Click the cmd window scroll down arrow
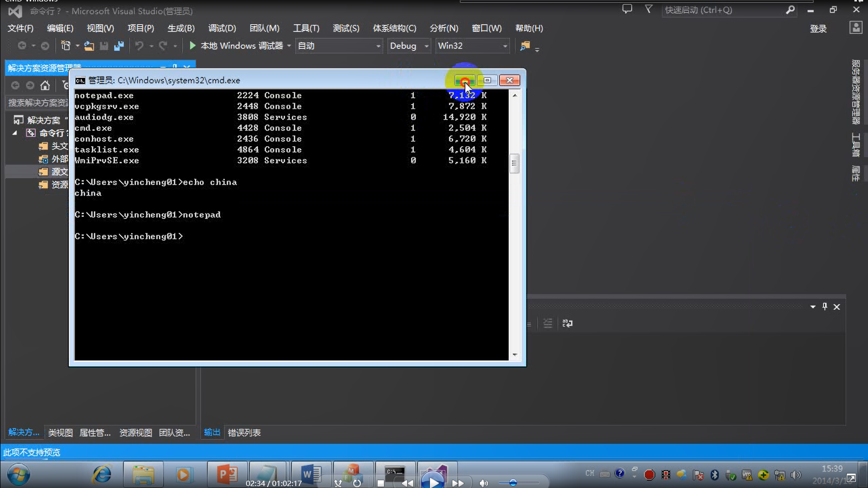Viewport: 868px width, 488px height. [x=515, y=355]
